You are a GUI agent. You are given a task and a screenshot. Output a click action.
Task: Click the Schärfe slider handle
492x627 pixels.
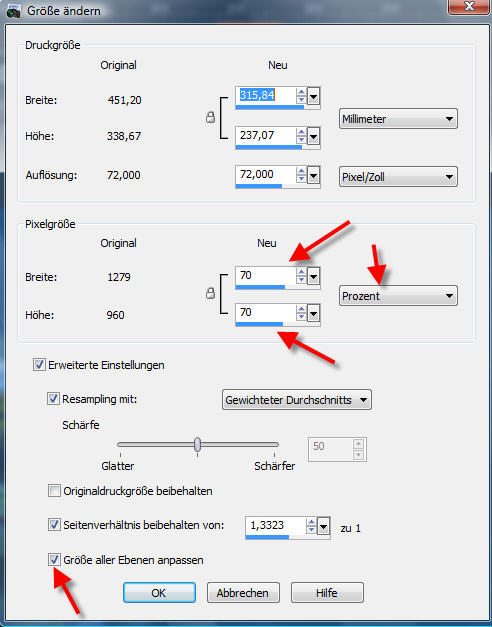click(198, 444)
